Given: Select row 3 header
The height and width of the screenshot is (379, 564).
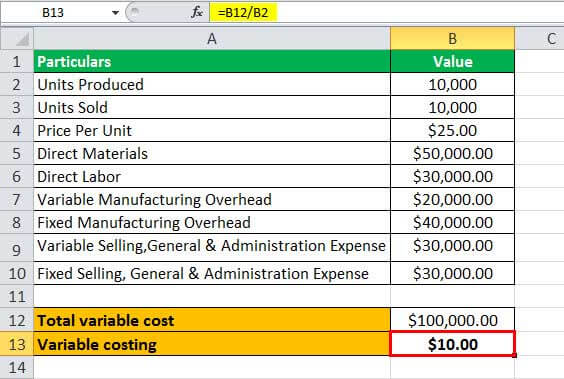Looking at the screenshot, I should (17, 108).
